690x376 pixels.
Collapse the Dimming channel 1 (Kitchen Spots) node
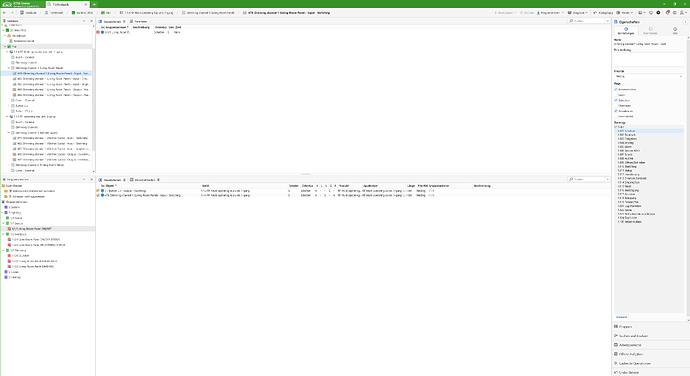(9, 133)
